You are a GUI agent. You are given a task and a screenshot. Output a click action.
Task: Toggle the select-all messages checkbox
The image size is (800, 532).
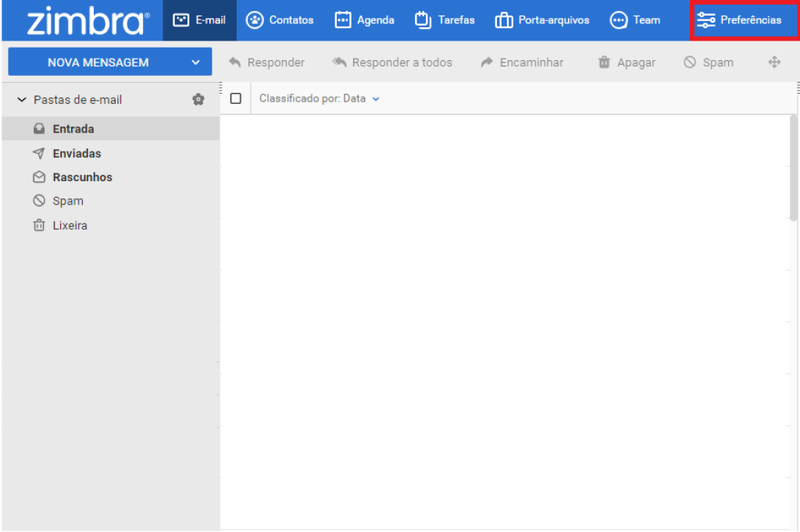pos(236,99)
